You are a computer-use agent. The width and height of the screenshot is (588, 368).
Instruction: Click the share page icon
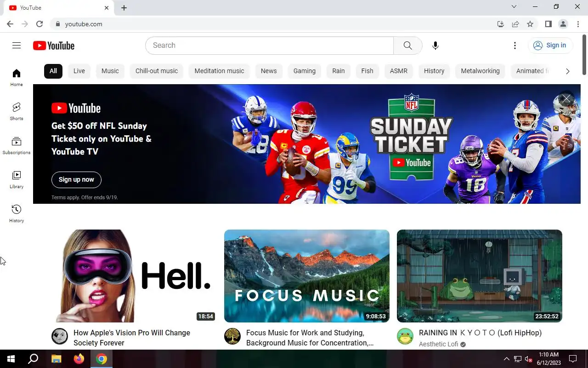(x=515, y=24)
